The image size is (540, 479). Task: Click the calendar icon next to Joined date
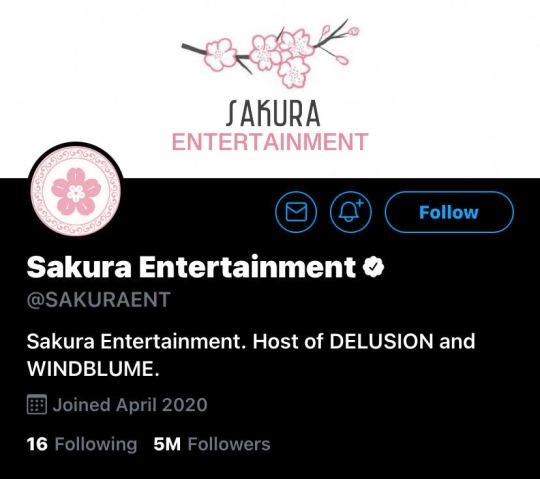[37, 404]
